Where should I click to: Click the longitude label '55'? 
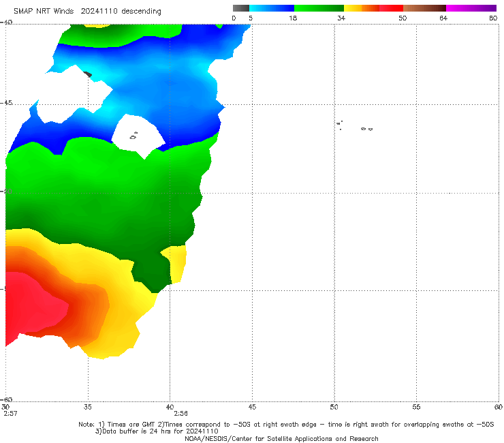pyautogui.click(x=416, y=407)
